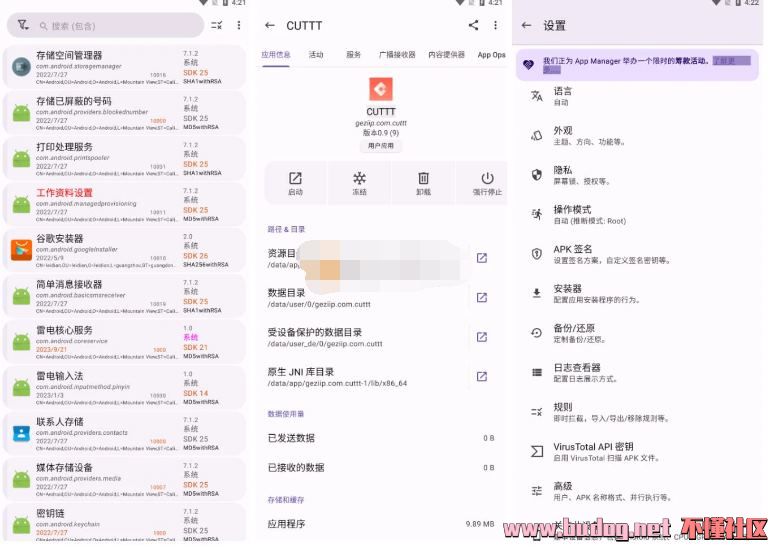This screenshot has height=549, width=777.
Task: Open 日志查看器 setting
Action: [638, 373]
